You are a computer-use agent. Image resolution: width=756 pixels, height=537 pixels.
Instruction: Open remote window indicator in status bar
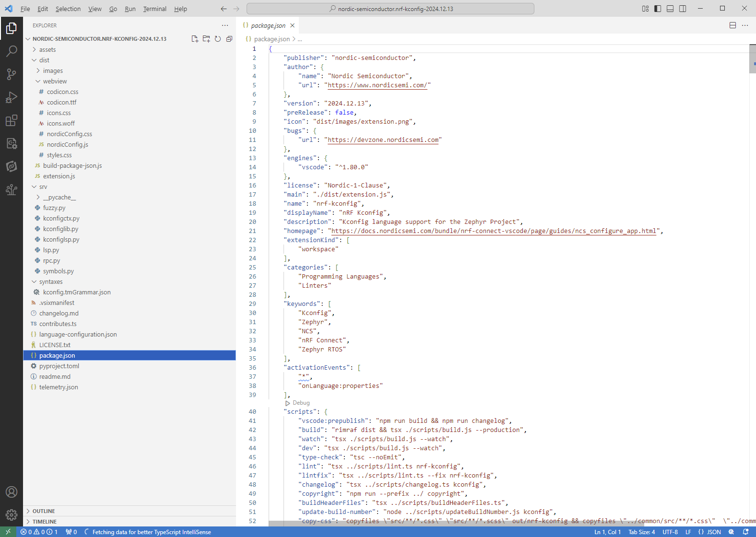(8, 532)
